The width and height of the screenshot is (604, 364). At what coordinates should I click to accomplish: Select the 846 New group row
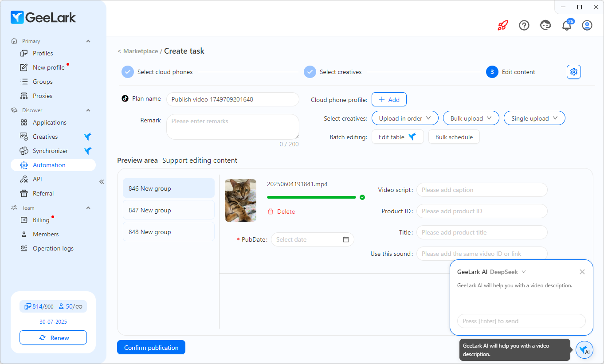click(169, 188)
